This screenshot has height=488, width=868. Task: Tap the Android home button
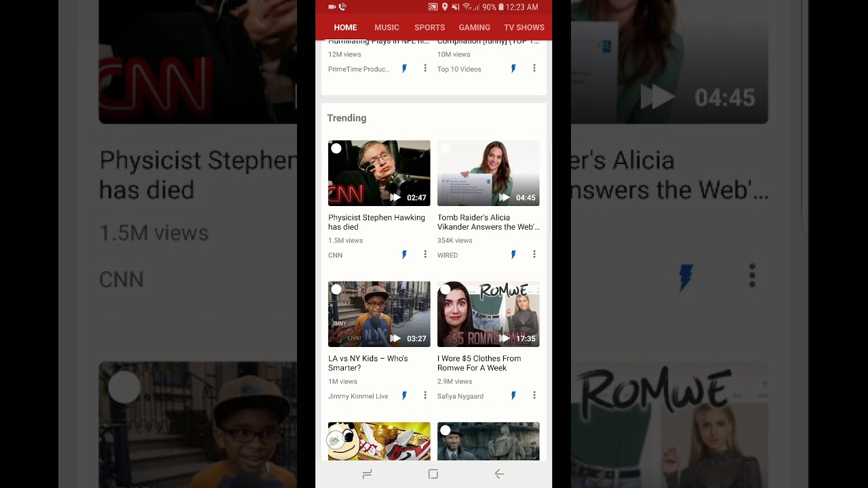(433, 474)
